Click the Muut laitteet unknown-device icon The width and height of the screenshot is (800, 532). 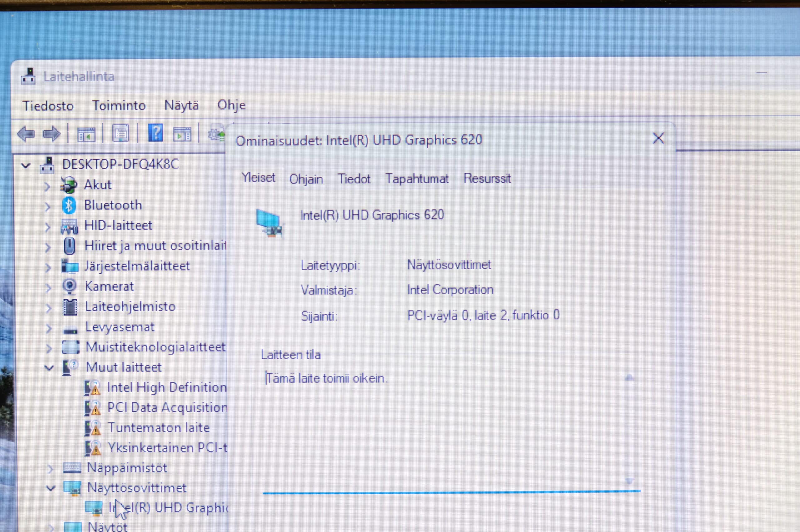(71, 368)
